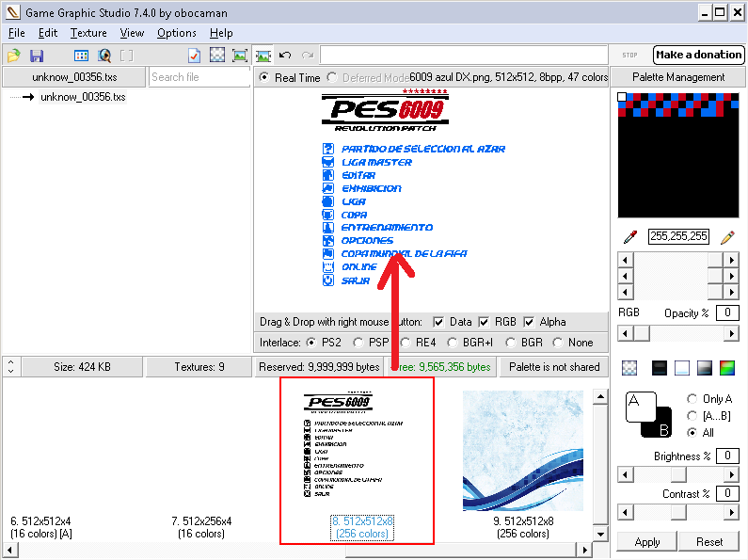
Task: Click the Palette is not shared button
Action: 554,367
